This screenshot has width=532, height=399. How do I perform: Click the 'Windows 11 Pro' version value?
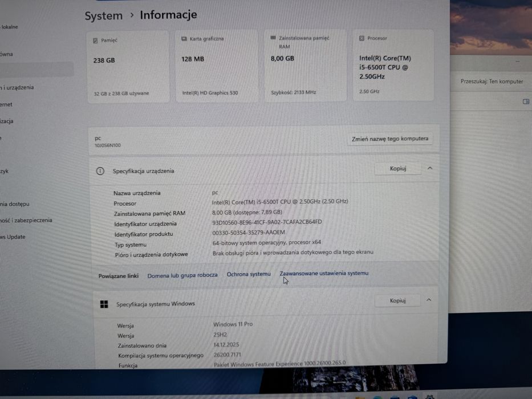[x=233, y=324]
